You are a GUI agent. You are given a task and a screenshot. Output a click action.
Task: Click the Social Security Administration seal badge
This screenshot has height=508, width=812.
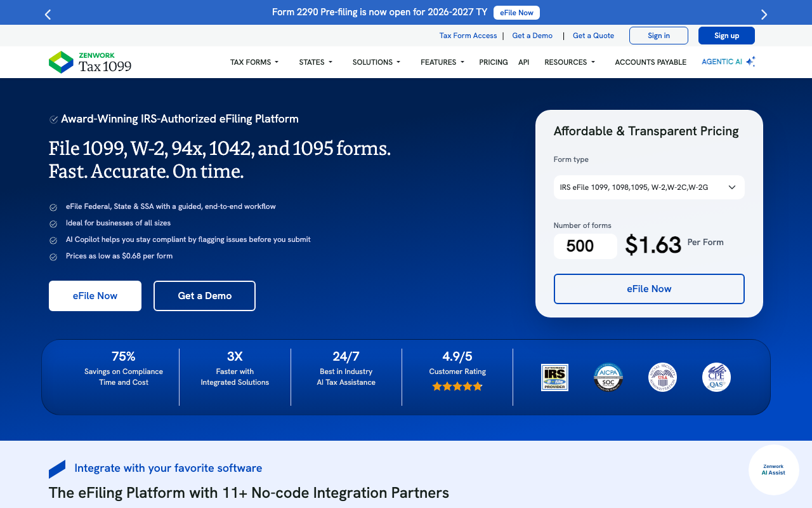662,377
